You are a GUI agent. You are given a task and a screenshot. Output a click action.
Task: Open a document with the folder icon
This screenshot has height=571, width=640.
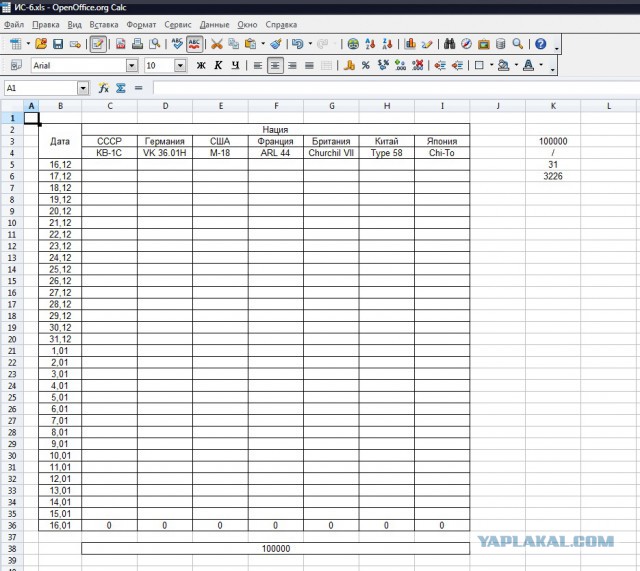pos(41,44)
